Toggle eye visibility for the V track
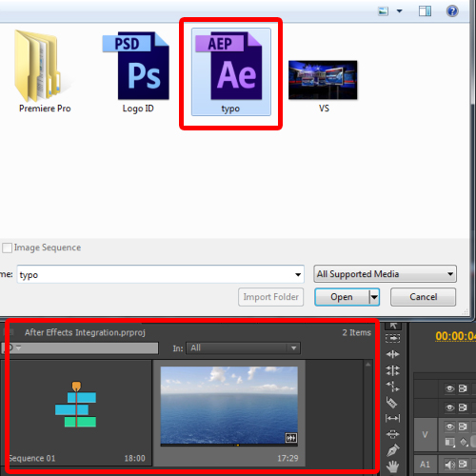The width and height of the screenshot is (476, 476). [x=449, y=426]
